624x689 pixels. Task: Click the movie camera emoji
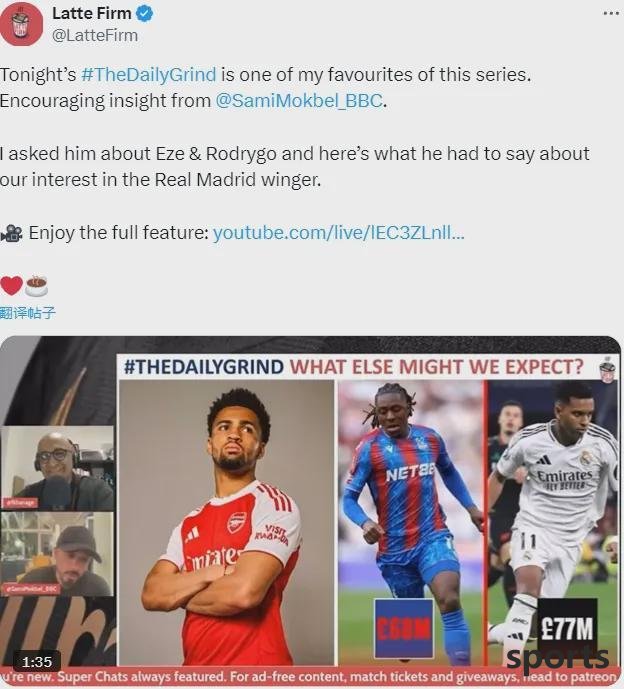11,233
